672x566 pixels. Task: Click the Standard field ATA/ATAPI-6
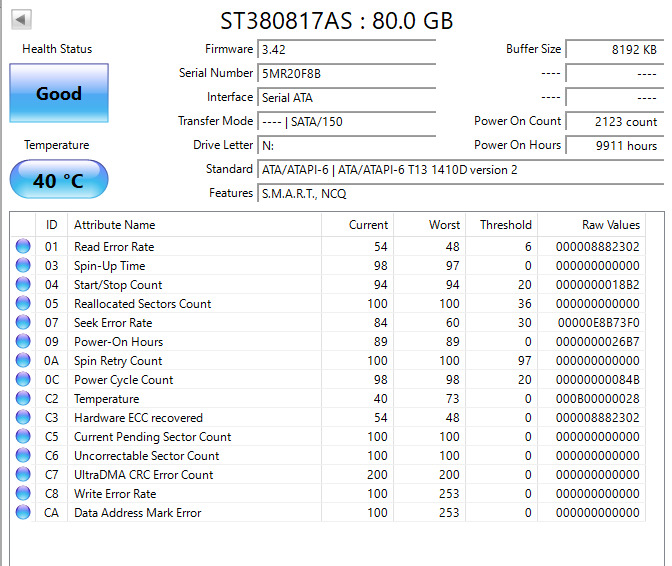pyautogui.click(x=461, y=170)
